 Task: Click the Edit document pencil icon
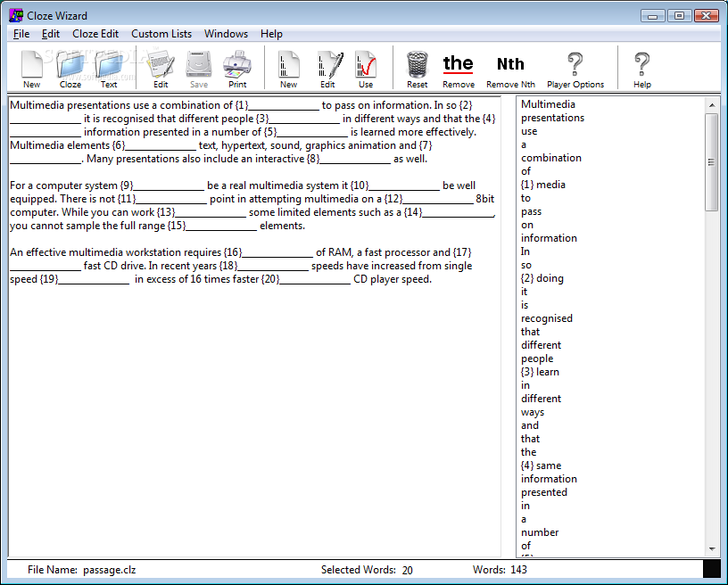point(161,70)
